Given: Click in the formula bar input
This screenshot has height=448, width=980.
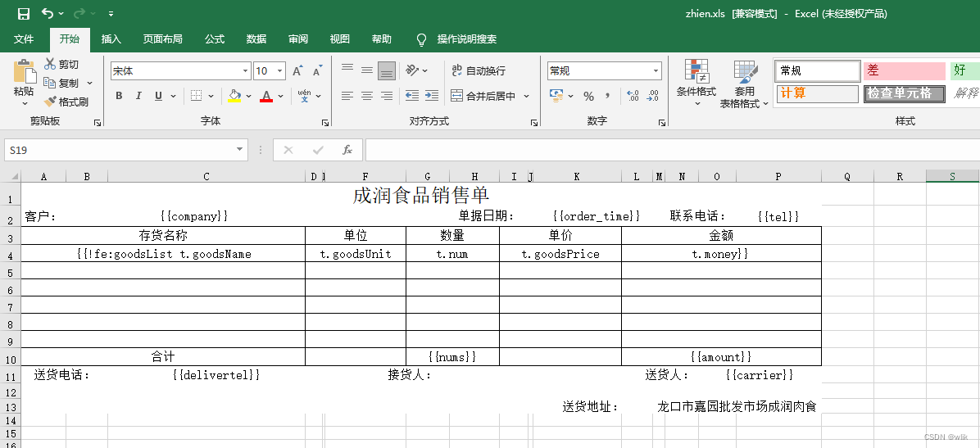Looking at the screenshot, I should (673, 150).
